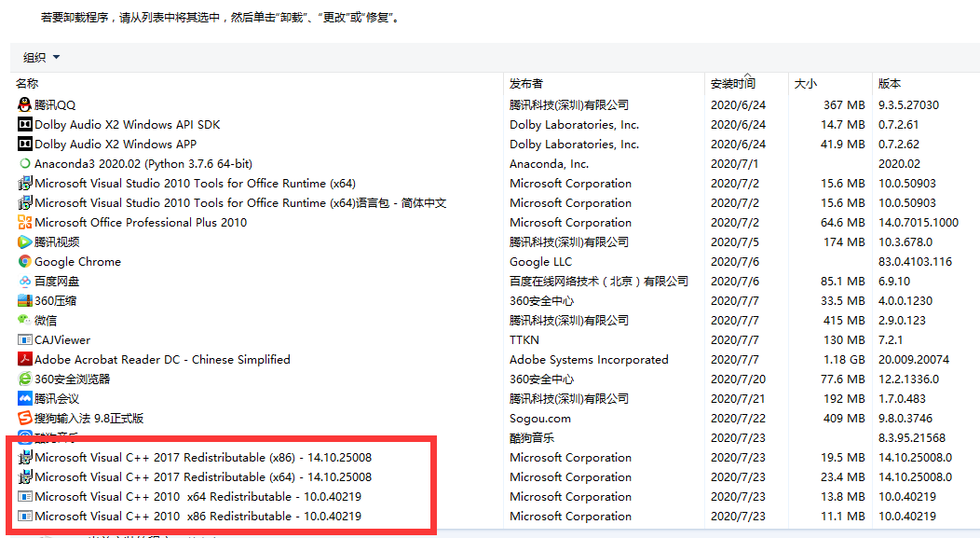Click the Visual C++ 2017 Redistributable (x86) icon

click(25, 457)
